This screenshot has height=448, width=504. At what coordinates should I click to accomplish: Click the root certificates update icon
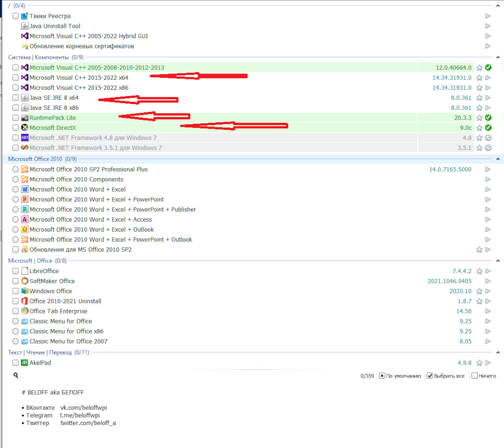pos(25,46)
